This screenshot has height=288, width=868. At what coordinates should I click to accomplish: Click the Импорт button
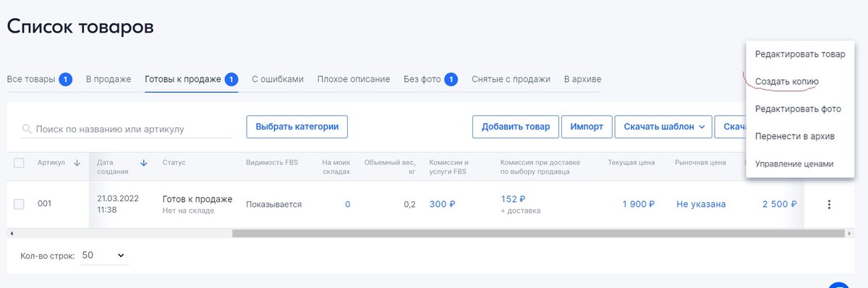[587, 127]
